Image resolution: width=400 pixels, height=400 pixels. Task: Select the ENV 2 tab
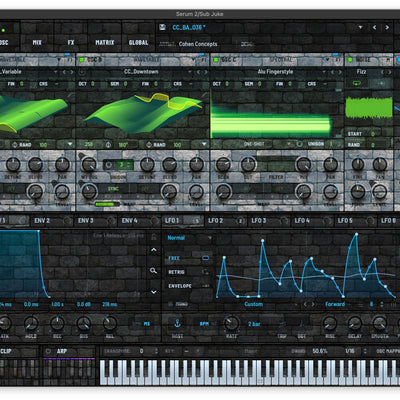click(x=42, y=221)
